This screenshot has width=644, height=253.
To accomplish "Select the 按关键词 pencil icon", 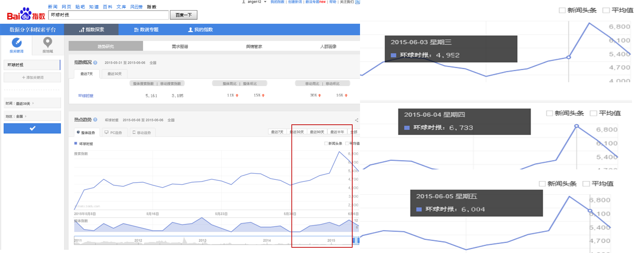I will point(17,43).
